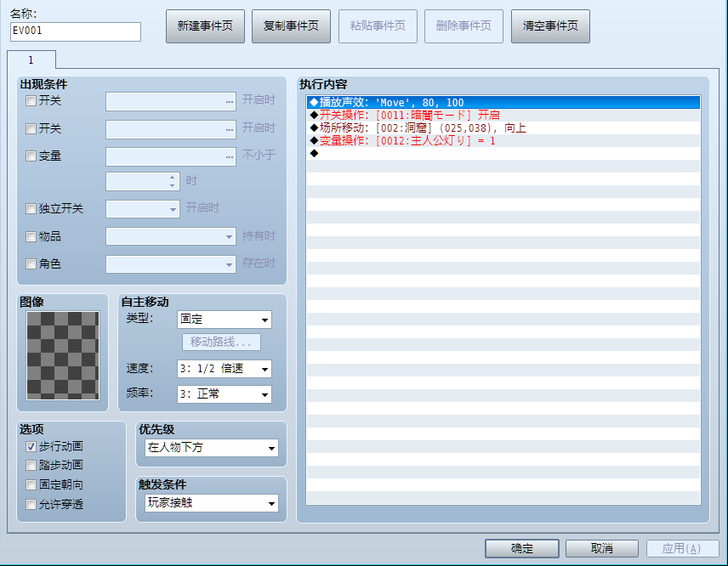The width and height of the screenshot is (728, 566).
Task: Open the 触发条件 dropdown showing 玩家接触
Action: [212, 503]
